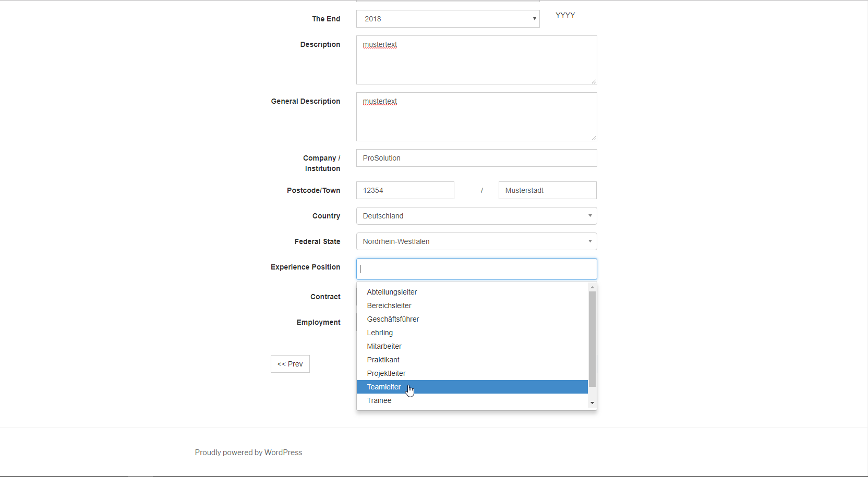This screenshot has width=868, height=477.
Task: Click the Federal State label
Action: tap(317, 241)
